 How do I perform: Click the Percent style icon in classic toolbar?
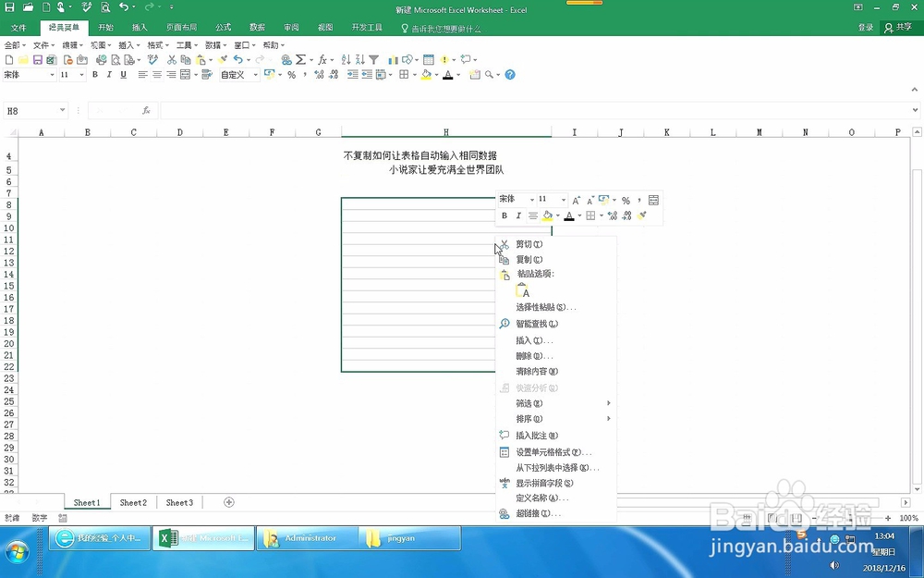pos(291,75)
